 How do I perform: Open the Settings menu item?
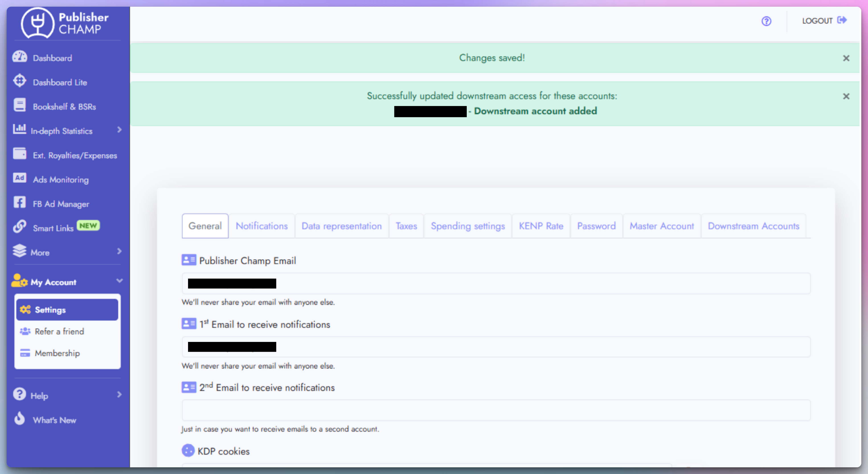coord(67,310)
